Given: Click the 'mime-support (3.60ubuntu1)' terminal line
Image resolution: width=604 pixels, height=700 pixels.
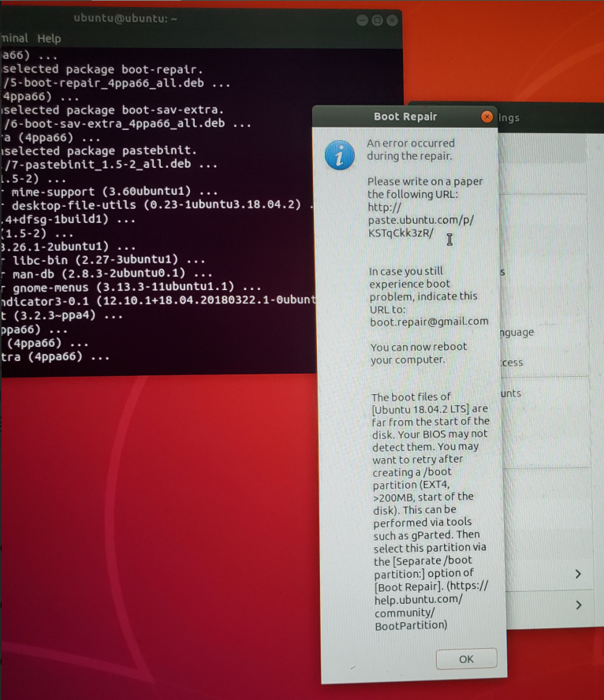Looking at the screenshot, I should click(110, 192).
